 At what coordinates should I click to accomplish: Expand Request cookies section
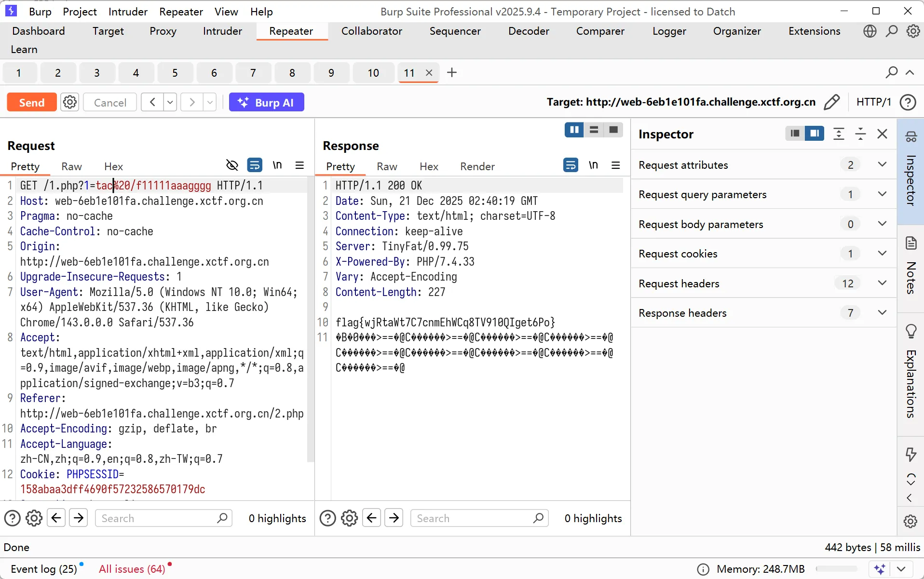tap(882, 254)
